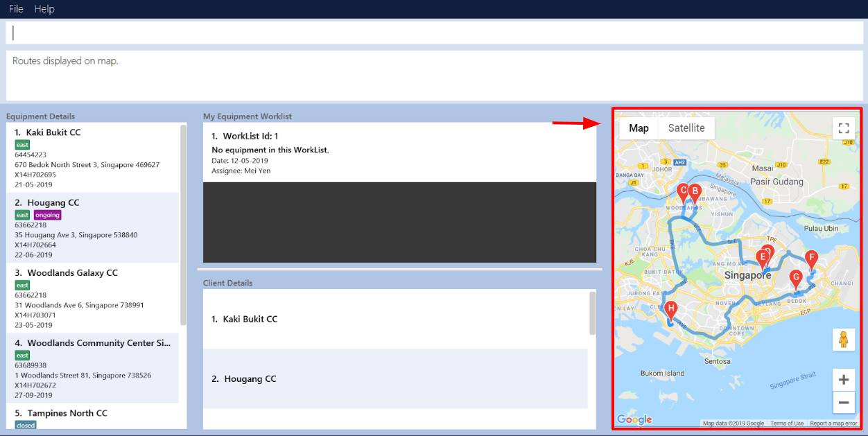This screenshot has width=868, height=436.
Task: Click Assignee: Mei Yen text
Action: tap(241, 171)
